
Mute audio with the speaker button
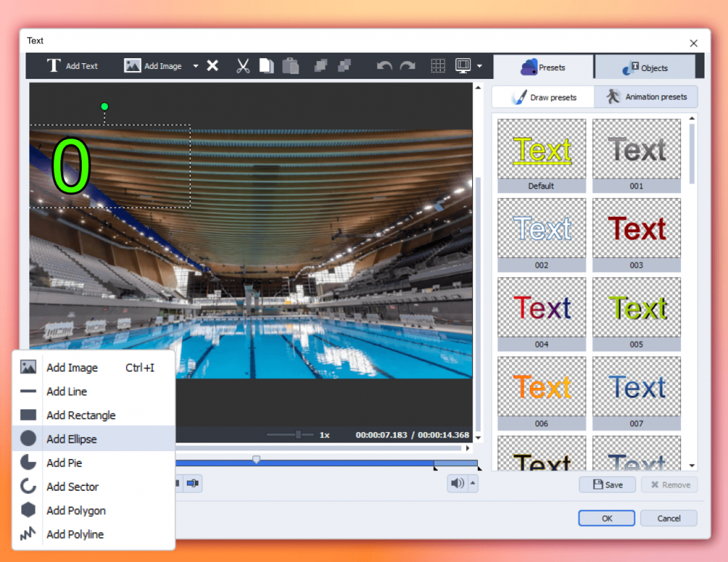coord(456,484)
